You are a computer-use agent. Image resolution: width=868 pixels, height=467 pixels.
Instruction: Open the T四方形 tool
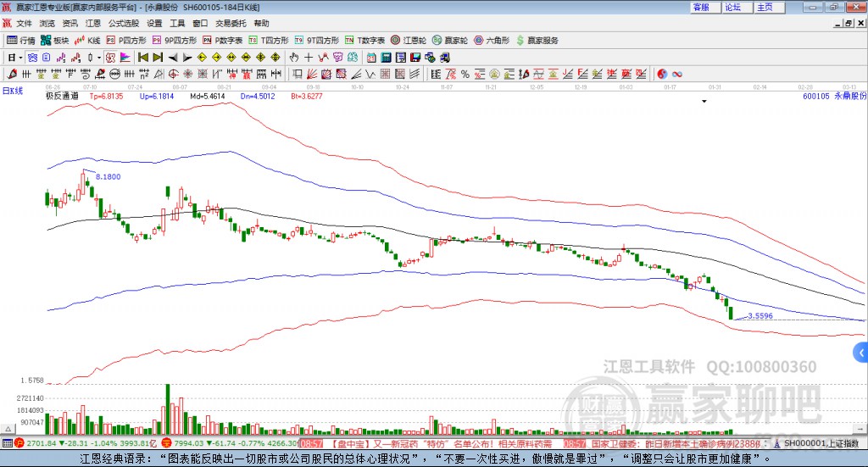pos(269,41)
